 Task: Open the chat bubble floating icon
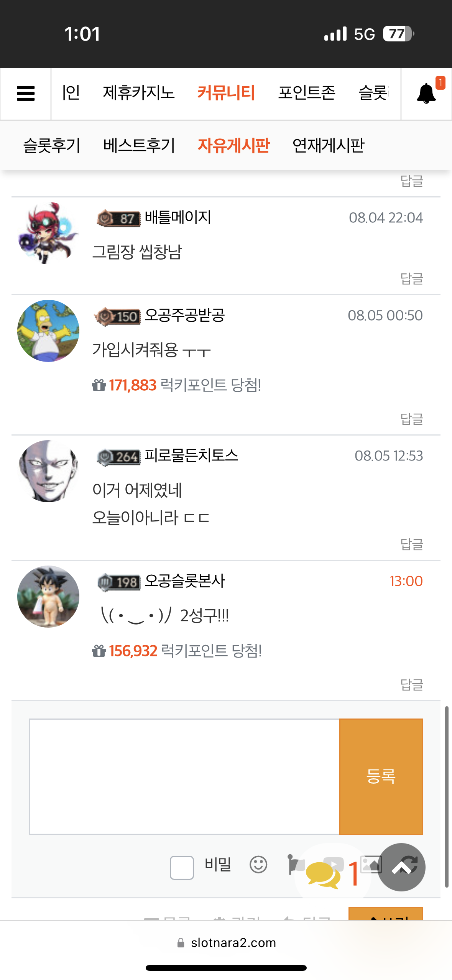coord(323,874)
